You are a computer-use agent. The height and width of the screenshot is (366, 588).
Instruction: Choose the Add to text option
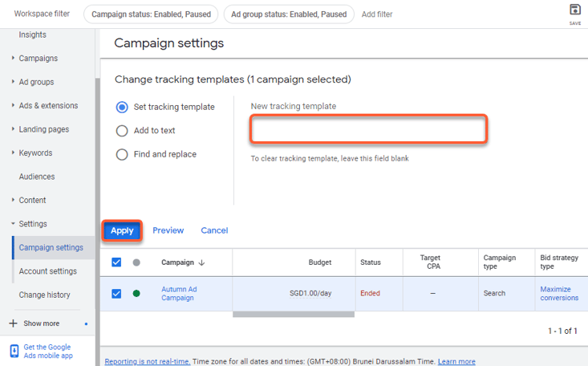pyautogui.click(x=122, y=131)
